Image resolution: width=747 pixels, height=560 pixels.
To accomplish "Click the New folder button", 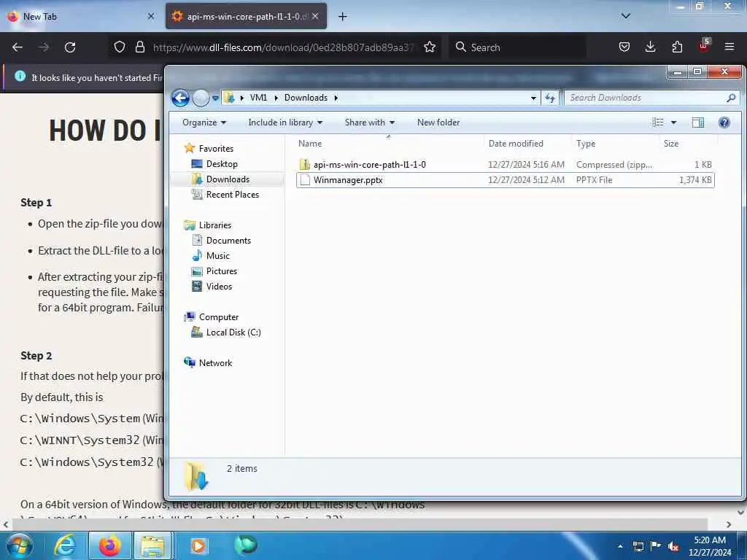I will pos(438,122).
